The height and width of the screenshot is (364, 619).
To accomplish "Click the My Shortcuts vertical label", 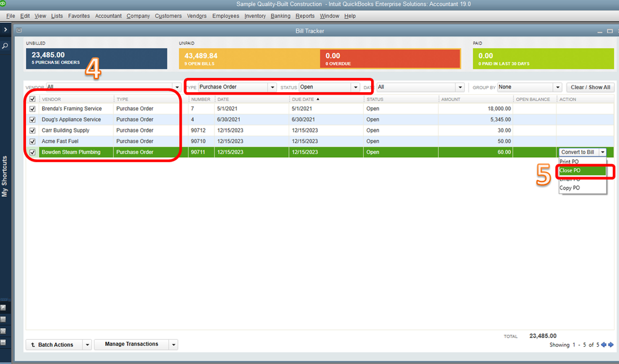I will point(5,176).
